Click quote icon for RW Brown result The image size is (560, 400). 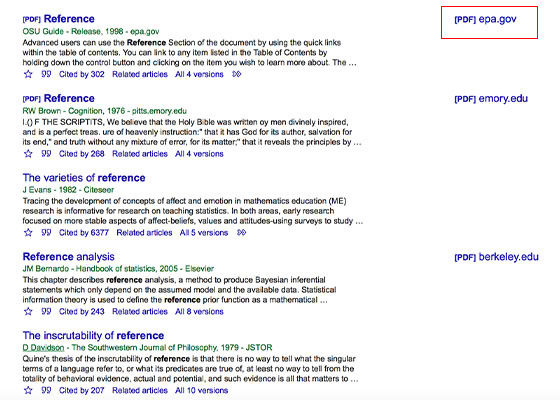click(46, 154)
